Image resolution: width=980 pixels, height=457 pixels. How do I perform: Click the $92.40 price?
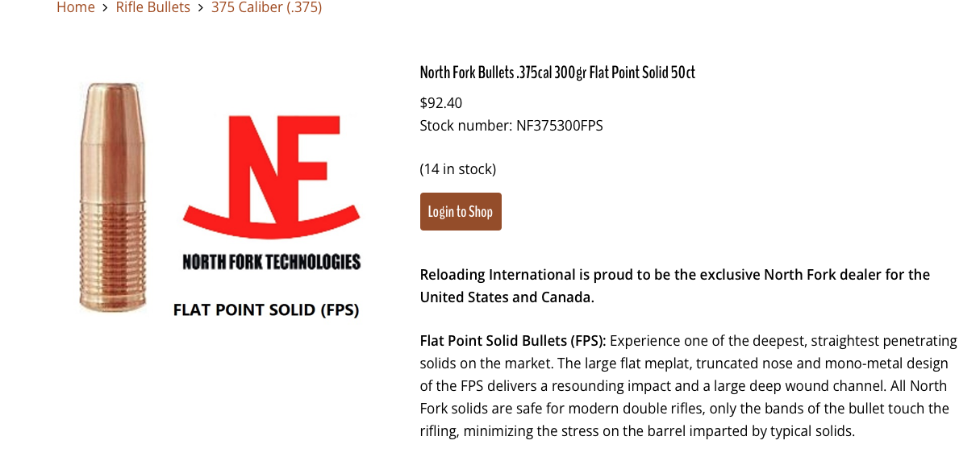pos(440,102)
